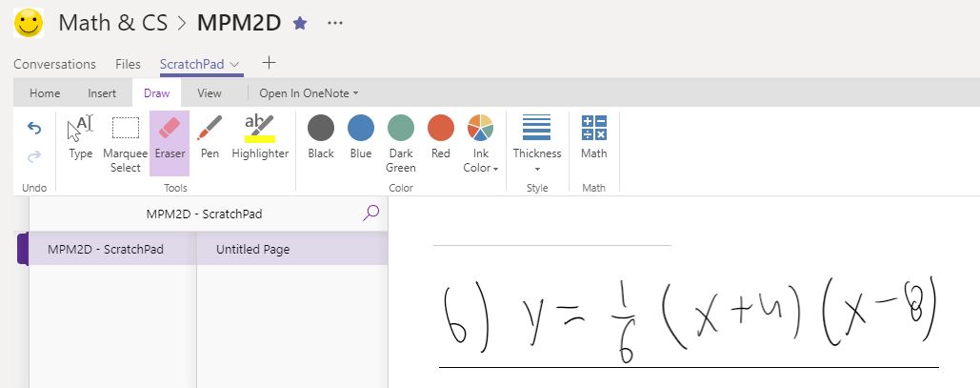Favorite the MPM2D channel with the star
Image resolution: width=980 pixels, height=388 pixels.
coord(301,24)
